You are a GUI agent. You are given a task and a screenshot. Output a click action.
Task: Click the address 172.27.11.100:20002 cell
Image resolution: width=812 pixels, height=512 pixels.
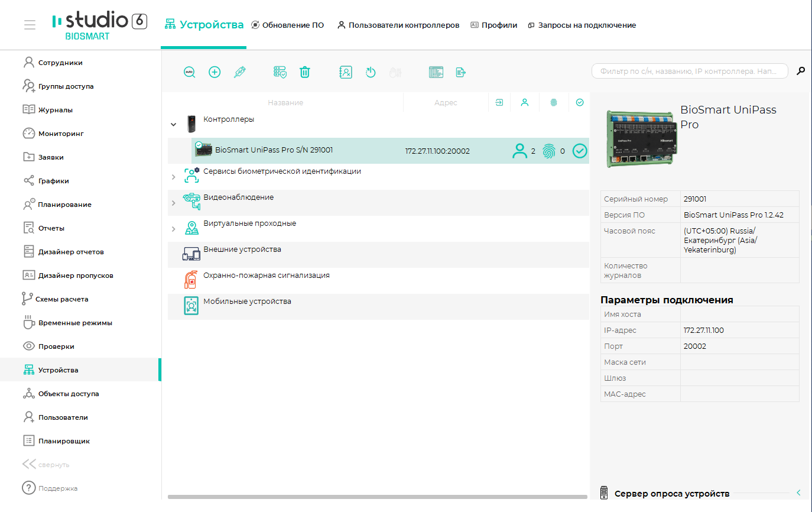(x=437, y=151)
